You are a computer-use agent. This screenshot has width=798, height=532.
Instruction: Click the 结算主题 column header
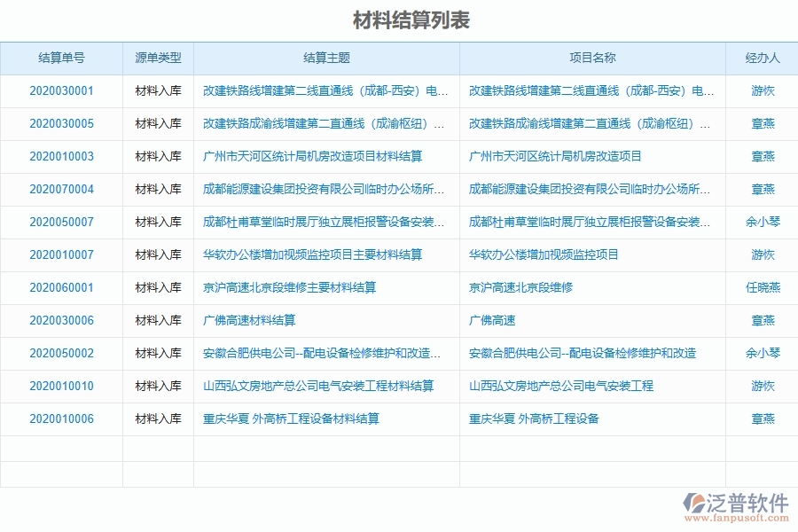tap(328, 57)
